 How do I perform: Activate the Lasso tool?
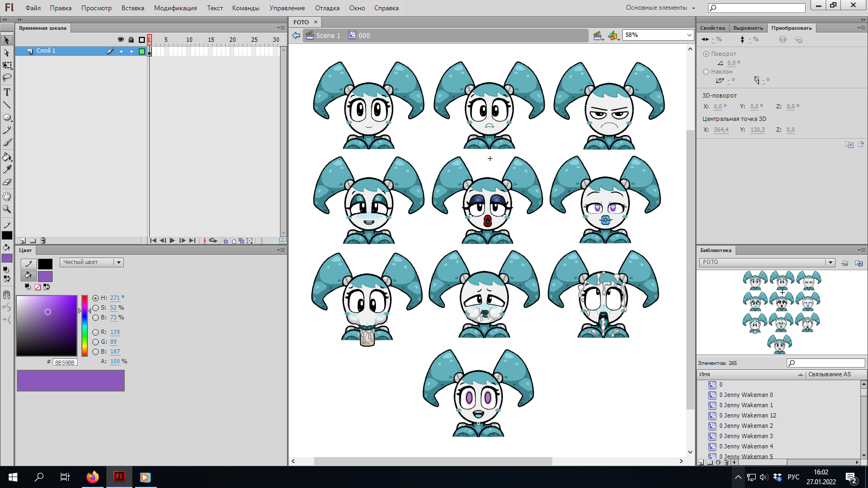7,78
